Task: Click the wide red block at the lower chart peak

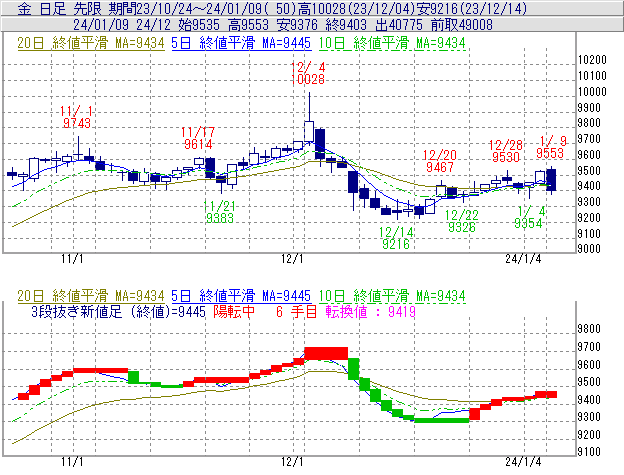Action: (x=326, y=353)
